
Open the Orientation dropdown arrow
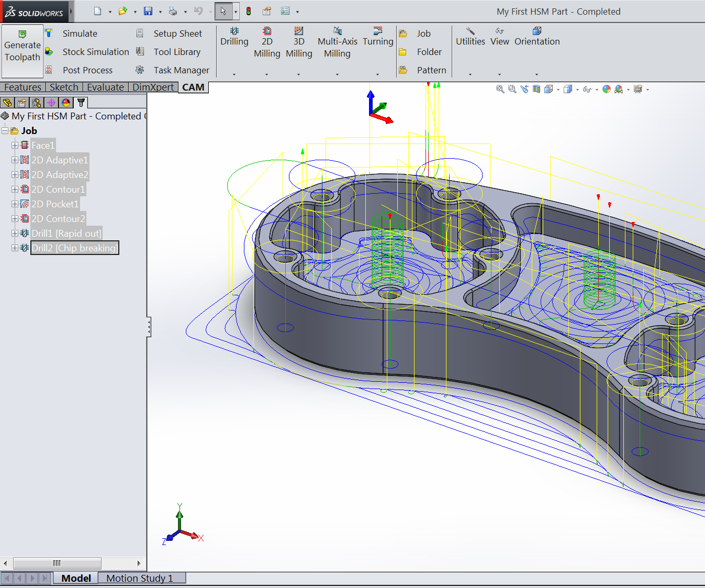[x=536, y=74]
